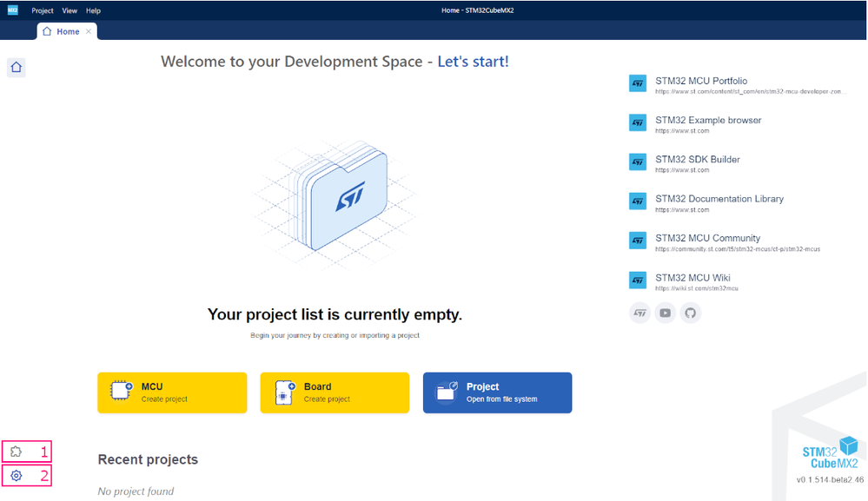
Task: Click the "Recent projects" heading
Action: click(148, 459)
